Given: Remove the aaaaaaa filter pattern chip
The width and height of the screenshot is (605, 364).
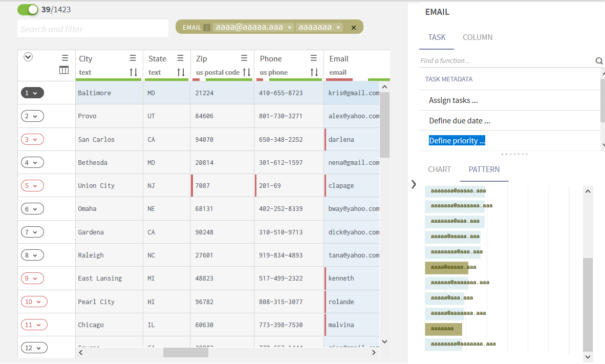Looking at the screenshot, I should tap(338, 28).
